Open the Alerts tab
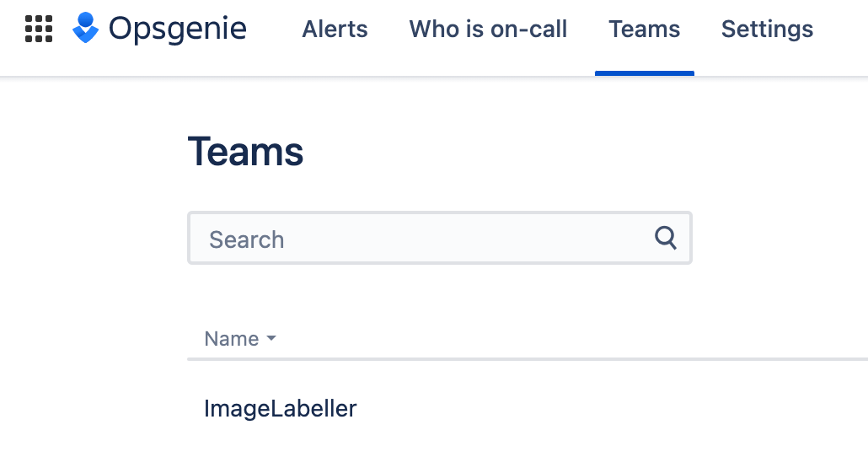 point(335,30)
